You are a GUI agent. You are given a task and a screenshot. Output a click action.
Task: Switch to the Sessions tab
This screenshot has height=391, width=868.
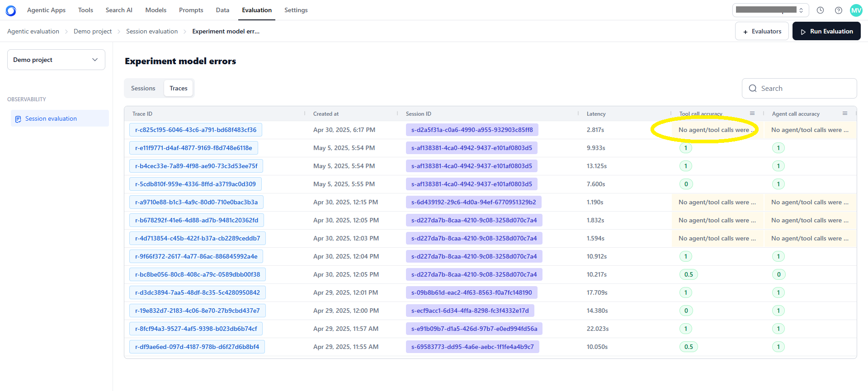(x=143, y=88)
